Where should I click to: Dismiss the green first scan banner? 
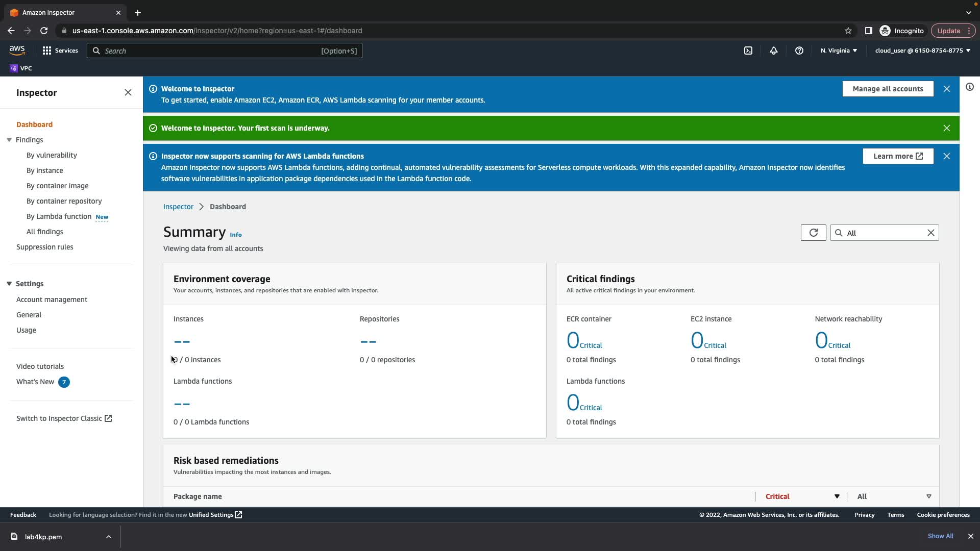point(946,128)
